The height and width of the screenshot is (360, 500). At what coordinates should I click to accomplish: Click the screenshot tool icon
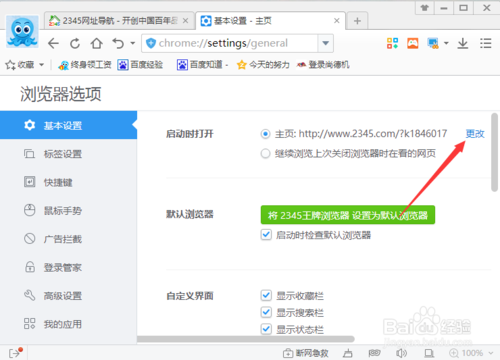(433, 43)
